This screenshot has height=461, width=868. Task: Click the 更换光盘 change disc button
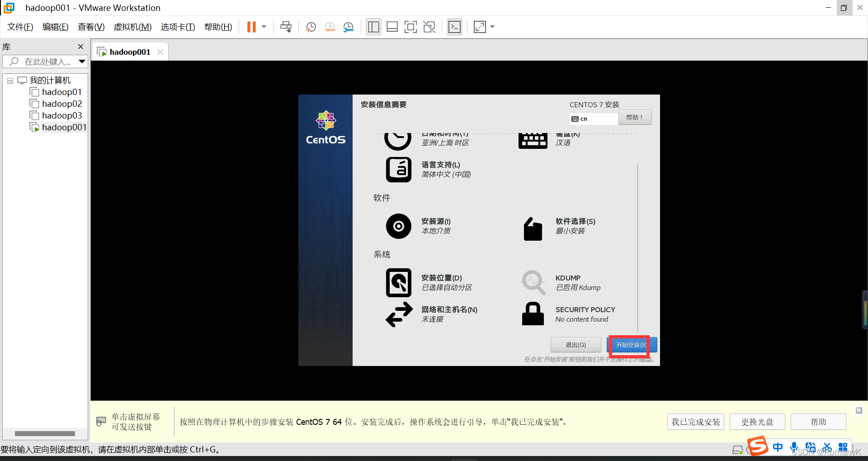click(x=757, y=422)
